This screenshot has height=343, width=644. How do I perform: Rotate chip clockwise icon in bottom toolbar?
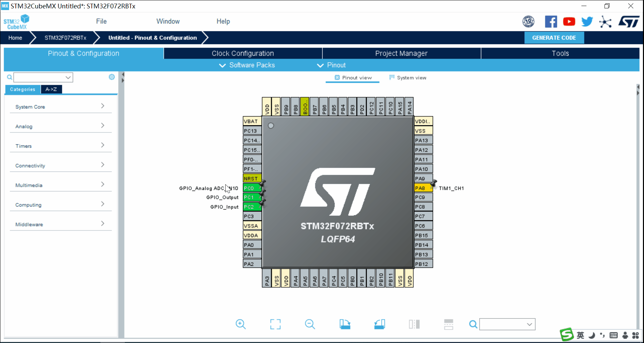345,324
